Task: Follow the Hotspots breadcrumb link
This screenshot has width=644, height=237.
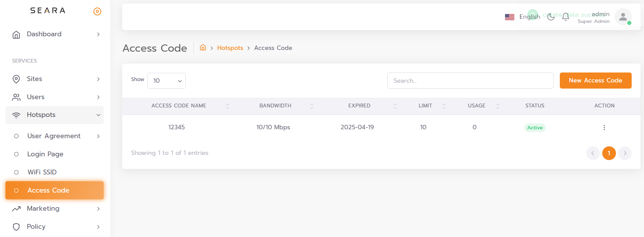Action: [x=230, y=48]
